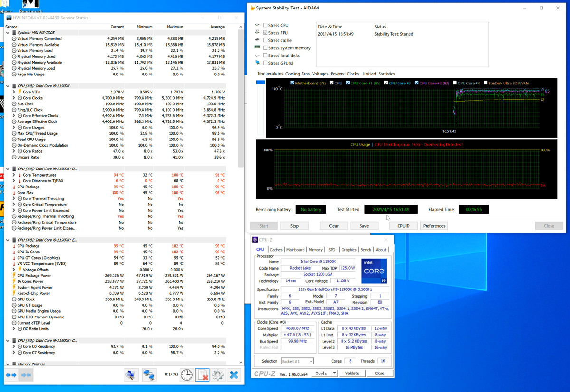Viewport: 570px width, 392px height.
Task: Click the Maximum column header in HWiNFO
Action: pos(175,27)
